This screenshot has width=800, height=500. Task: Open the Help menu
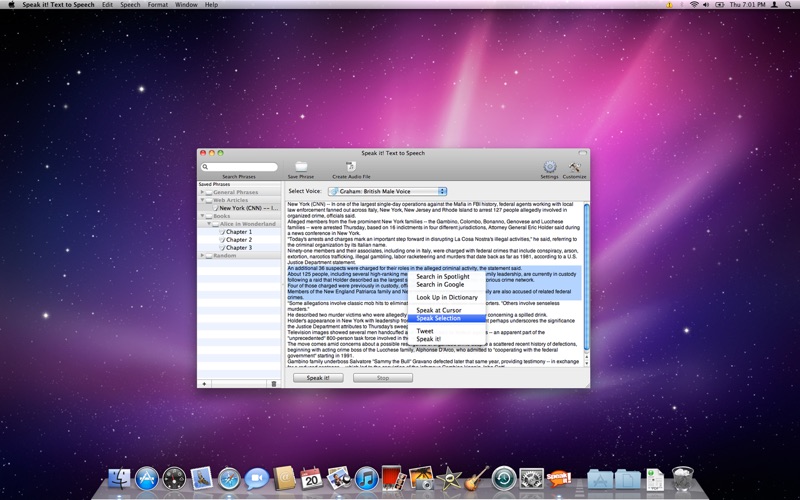coord(211,5)
